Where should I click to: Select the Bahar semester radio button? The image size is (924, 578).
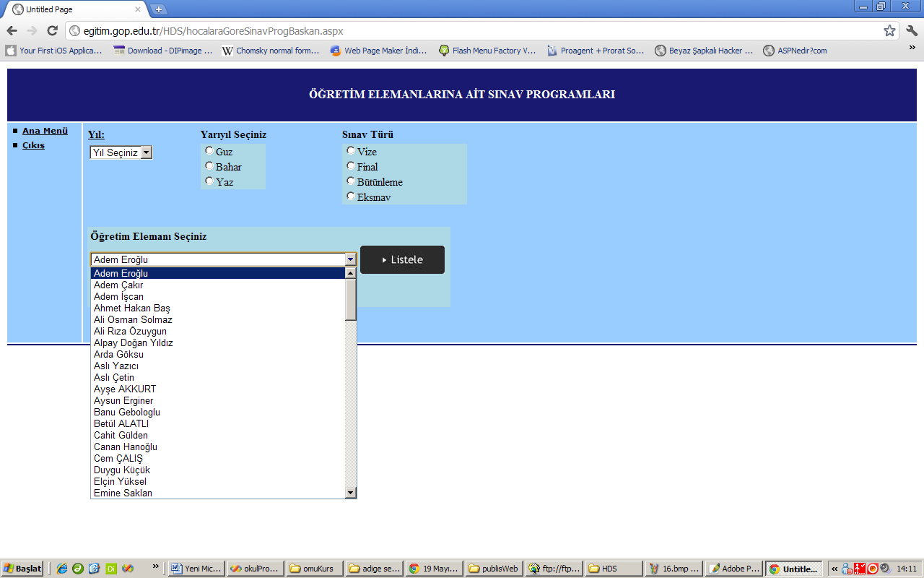(x=209, y=166)
